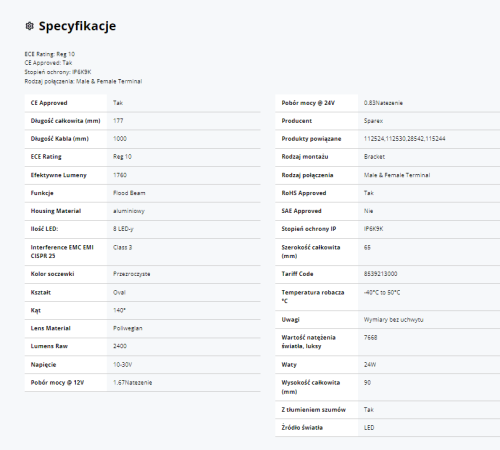This screenshot has width=500, height=450.
Task: Select the Uwagi text Wymiary bez uchwytu
Action: [x=394, y=320]
